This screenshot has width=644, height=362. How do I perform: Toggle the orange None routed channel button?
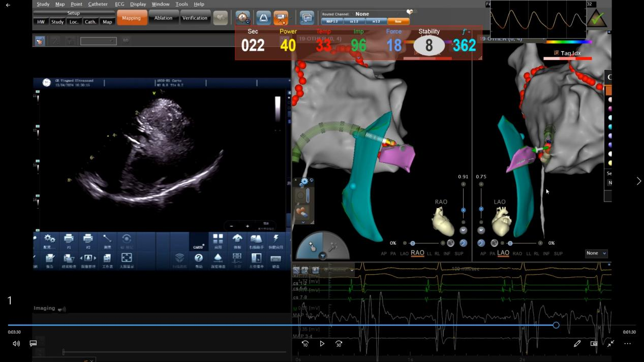[398, 21]
